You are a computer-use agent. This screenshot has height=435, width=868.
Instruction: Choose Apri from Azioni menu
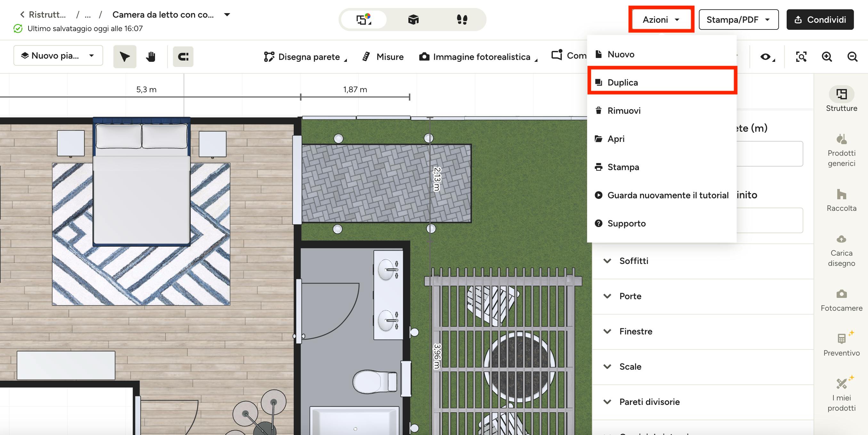pyautogui.click(x=661, y=139)
